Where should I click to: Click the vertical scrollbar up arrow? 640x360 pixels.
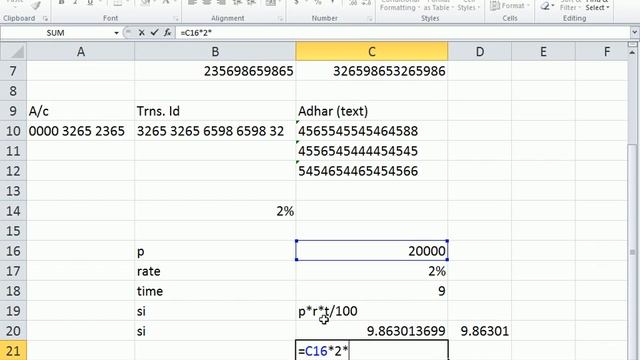pyautogui.click(x=632, y=53)
